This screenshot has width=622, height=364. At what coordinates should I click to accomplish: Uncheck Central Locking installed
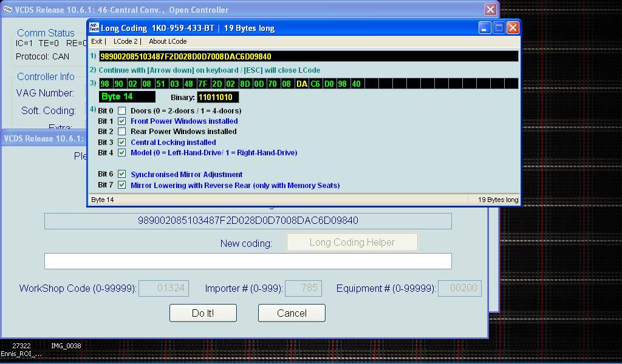coord(121,142)
